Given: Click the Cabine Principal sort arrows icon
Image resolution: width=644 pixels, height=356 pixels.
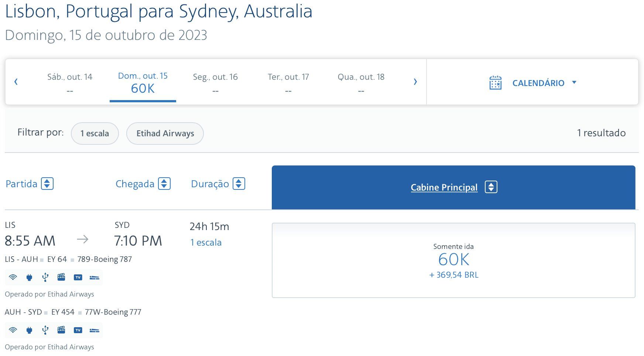Looking at the screenshot, I should (491, 187).
